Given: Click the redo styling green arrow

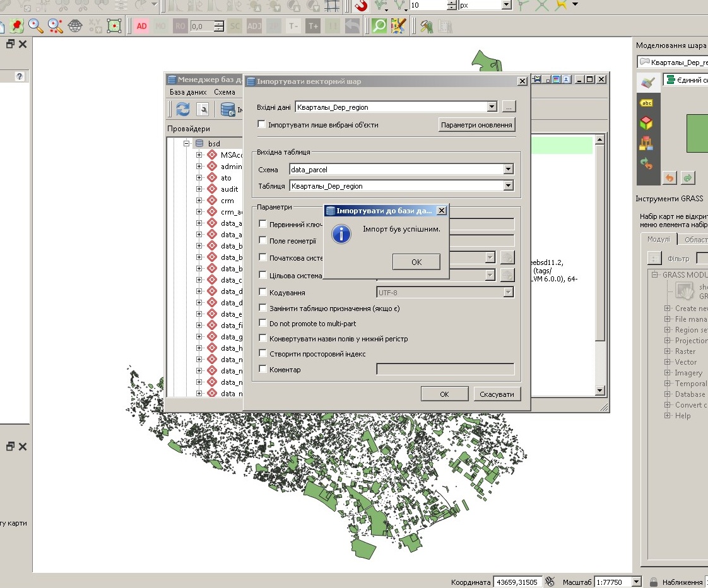Looking at the screenshot, I should click(x=687, y=178).
